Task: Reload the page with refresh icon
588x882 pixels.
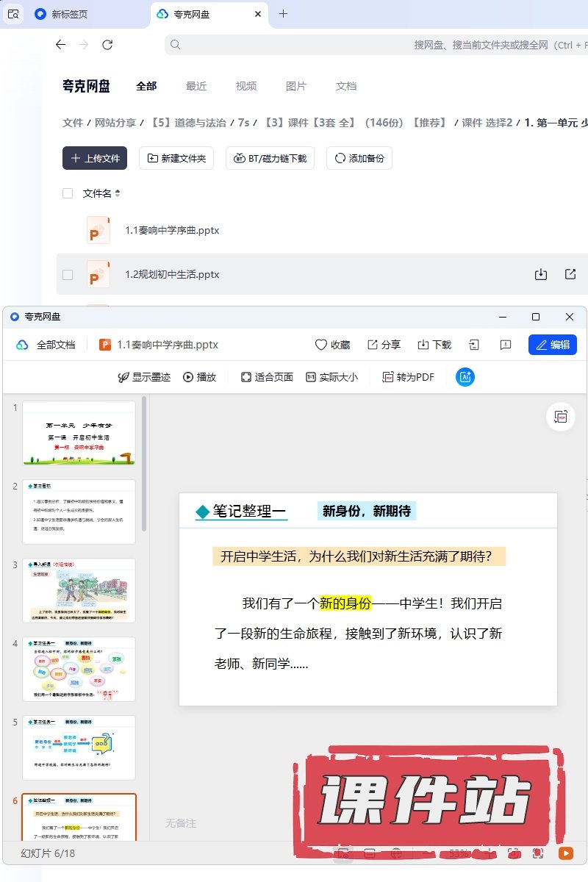Action: tap(107, 45)
